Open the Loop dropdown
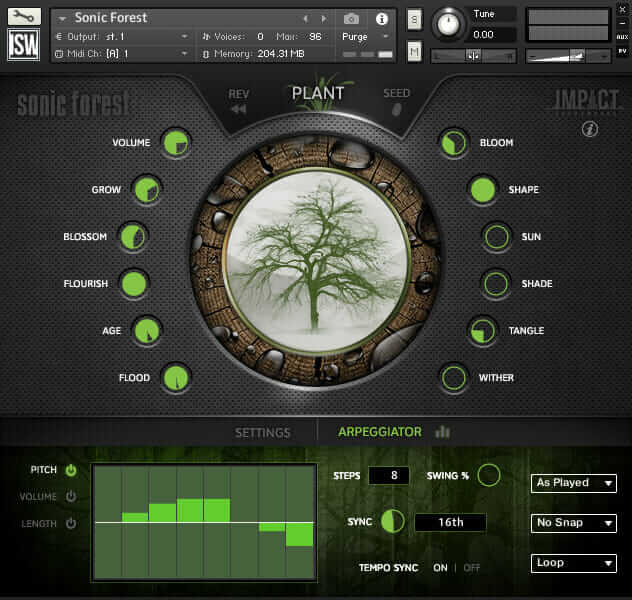632x600 pixels. tap(574, 563)
